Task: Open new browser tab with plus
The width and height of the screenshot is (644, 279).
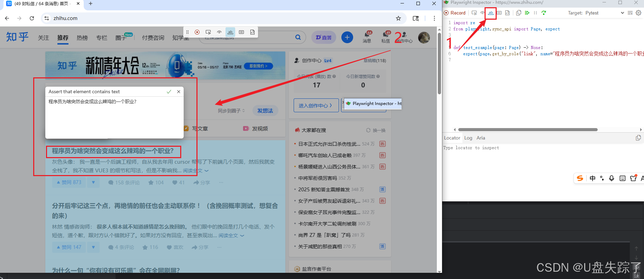Action: pos(91,3)
